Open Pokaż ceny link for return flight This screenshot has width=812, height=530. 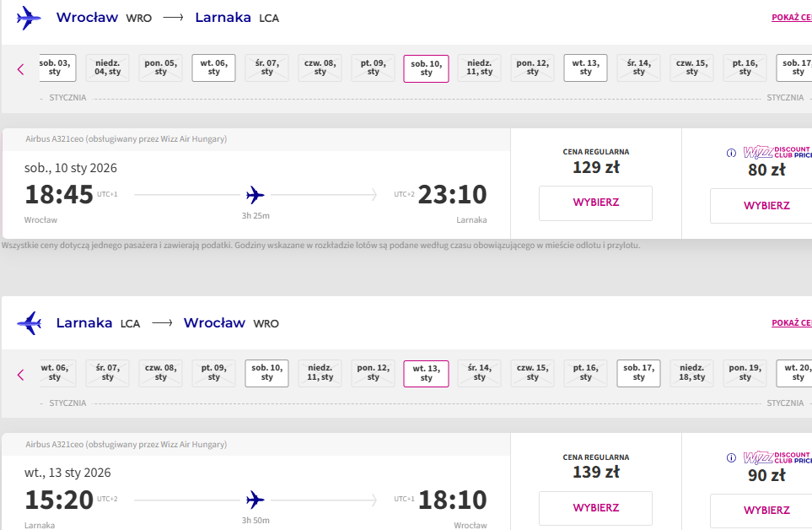(x=791, y=322)
